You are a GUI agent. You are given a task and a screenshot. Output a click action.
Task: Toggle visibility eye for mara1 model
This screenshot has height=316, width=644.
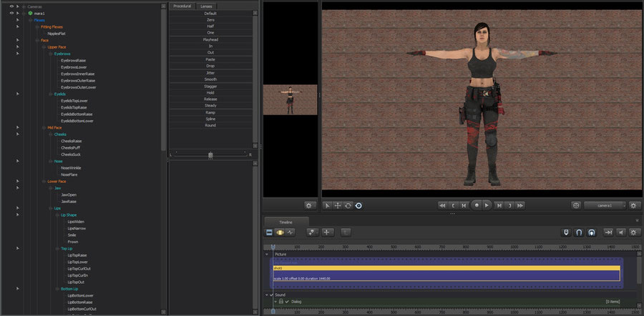pyautogui.click(x=11, y=13)
